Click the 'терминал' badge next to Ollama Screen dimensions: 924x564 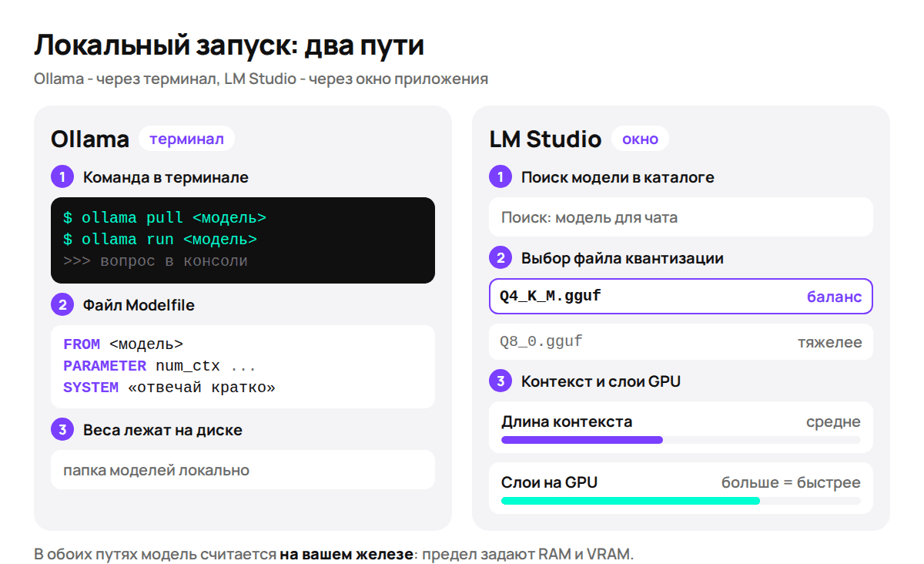[x=186, y=139]
